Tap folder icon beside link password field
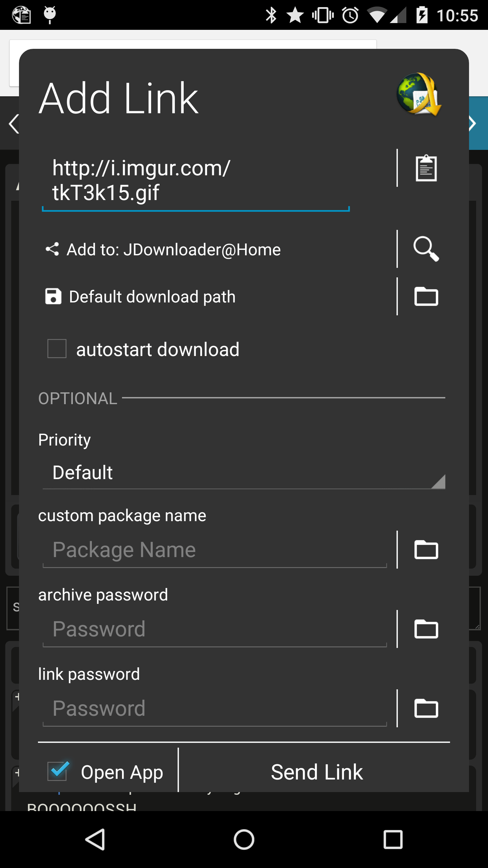This screenshot has width=488, height=868. [x=426, y=708]
